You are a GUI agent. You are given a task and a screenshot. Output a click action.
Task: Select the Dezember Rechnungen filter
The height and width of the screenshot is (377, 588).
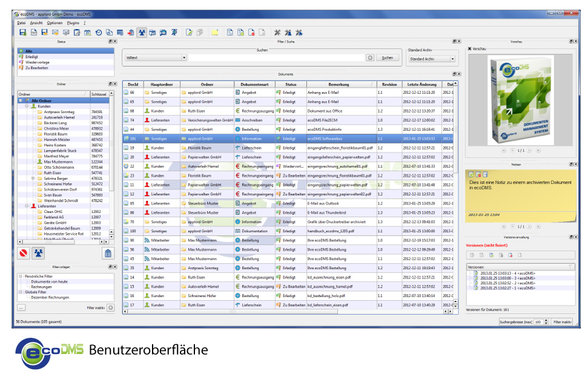click(x=50, y=298)
